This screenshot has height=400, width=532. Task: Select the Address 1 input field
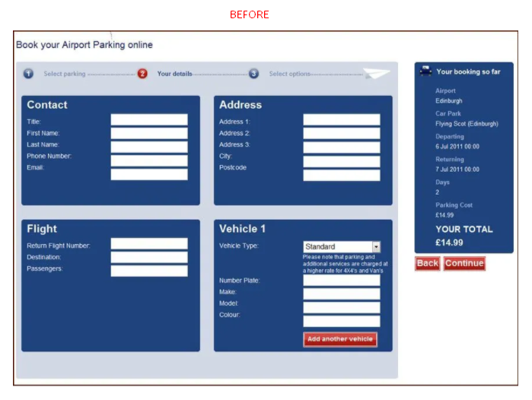click(342, 119)
